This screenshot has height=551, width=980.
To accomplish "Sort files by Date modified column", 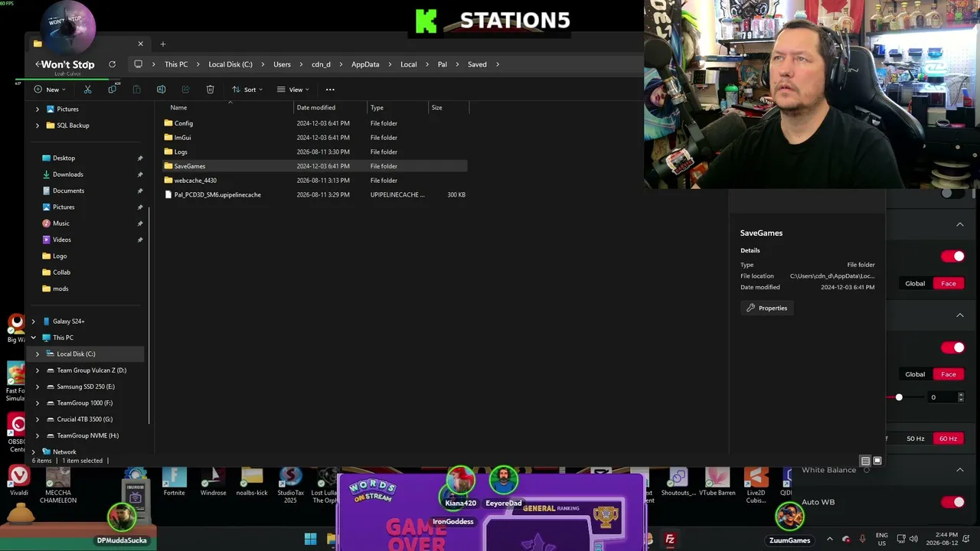I will click(x=315, y=107).
